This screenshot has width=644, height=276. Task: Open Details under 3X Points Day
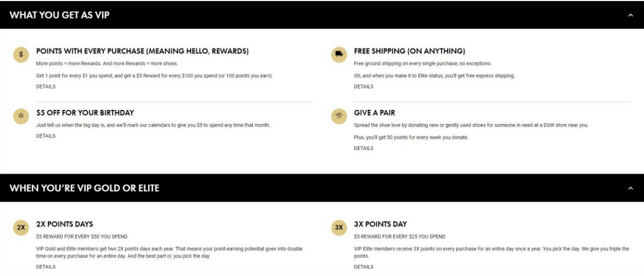(363, 267)
